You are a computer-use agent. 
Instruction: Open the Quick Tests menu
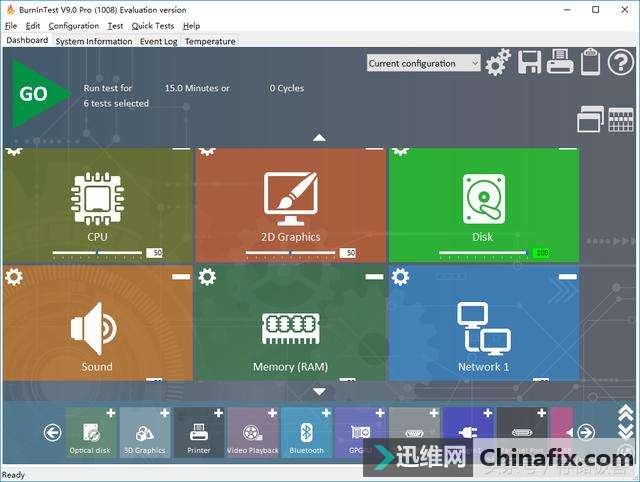pyautogui.click(x=153, y=26)
